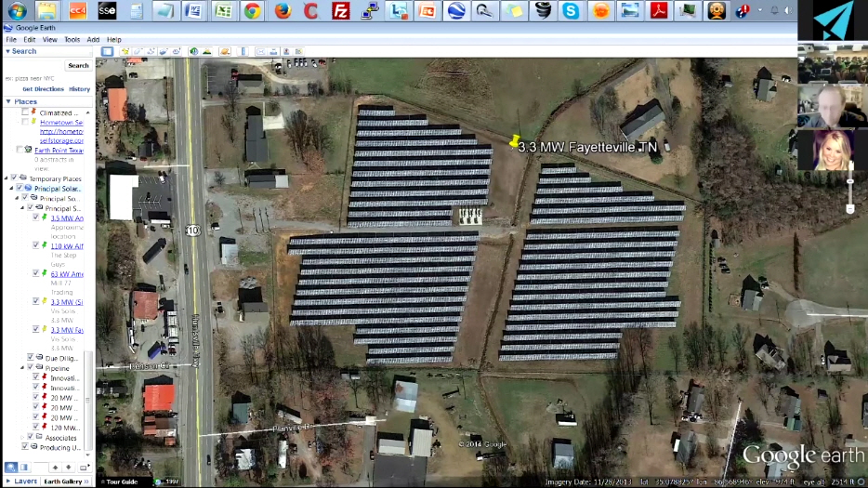Open Firefox from the taskbar

pos(283,10)
